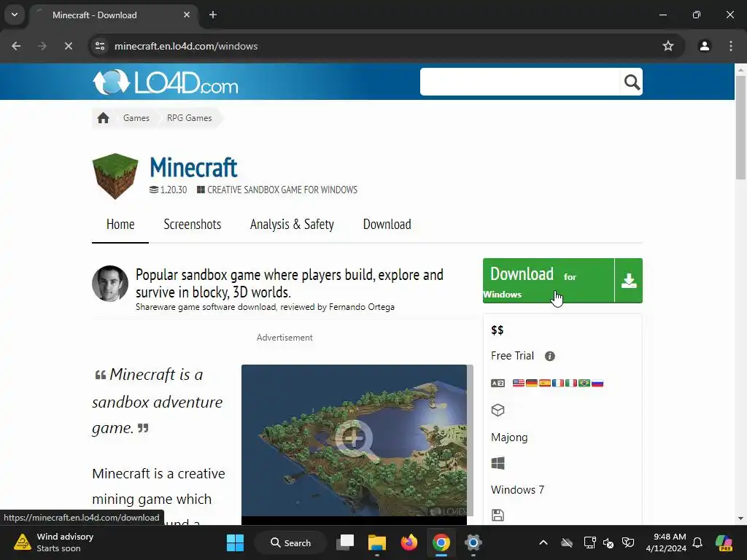747x560 pixels.
Task: Click the French flag icon
Action: pyautogui.click(x=558, y=384)
